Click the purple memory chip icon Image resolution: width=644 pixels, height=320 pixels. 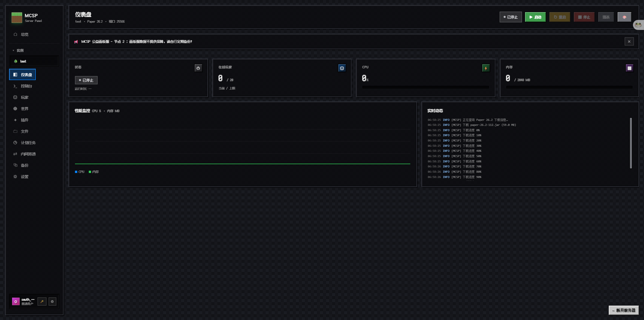coord(629,68)
